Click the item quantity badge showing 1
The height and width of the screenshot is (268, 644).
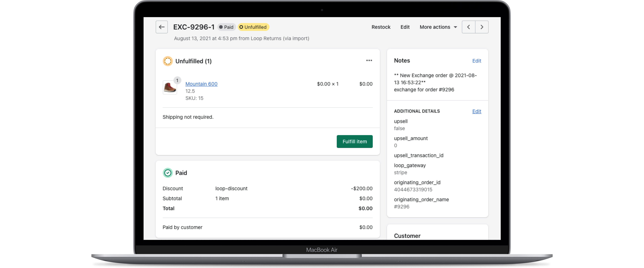point(177,80)
